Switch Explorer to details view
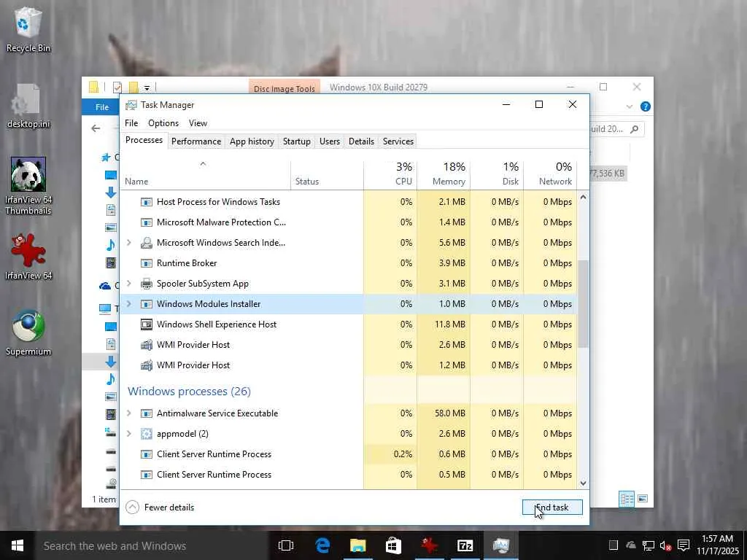747x560 pixels. [627, 499]
